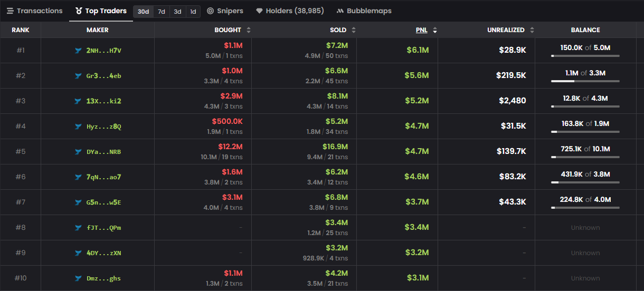Open maker address Dmz...ghs

pos(103,278)
